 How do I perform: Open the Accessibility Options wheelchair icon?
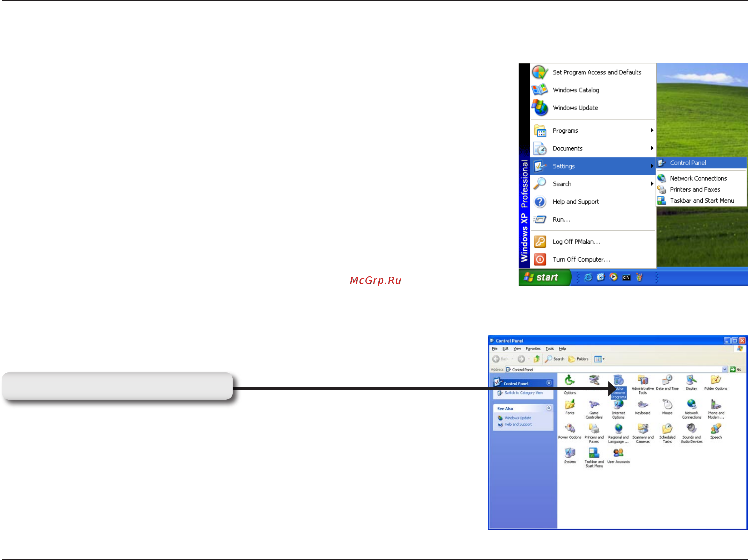pos(570,385)
